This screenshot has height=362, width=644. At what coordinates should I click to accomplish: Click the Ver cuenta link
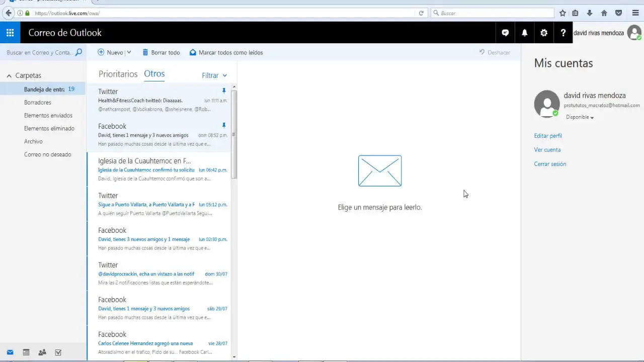[x=547, y=150]
